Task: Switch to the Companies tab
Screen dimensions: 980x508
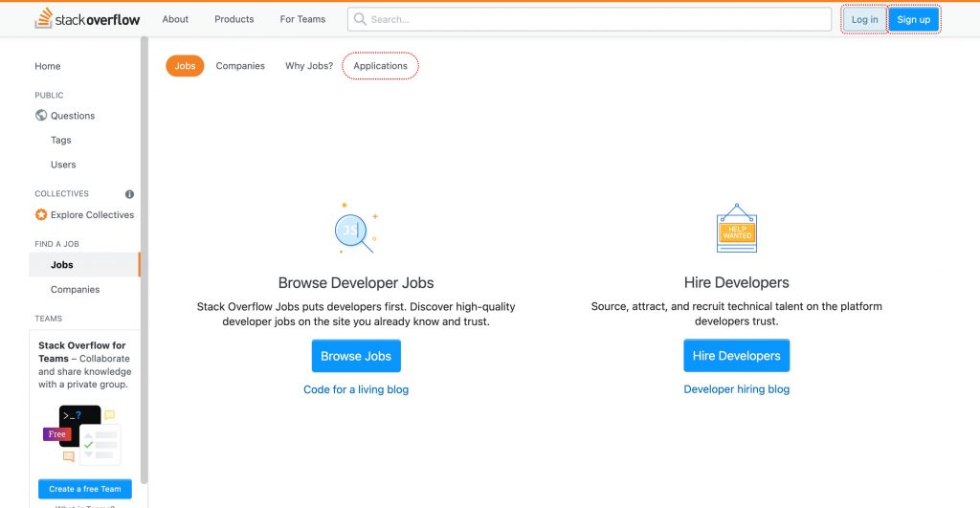Action: tap(240, 66)
